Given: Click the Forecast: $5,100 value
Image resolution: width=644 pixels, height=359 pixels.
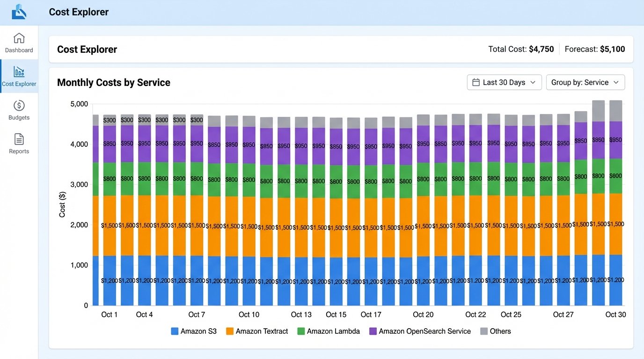Looking at the screenshot, I should [612, 50].
